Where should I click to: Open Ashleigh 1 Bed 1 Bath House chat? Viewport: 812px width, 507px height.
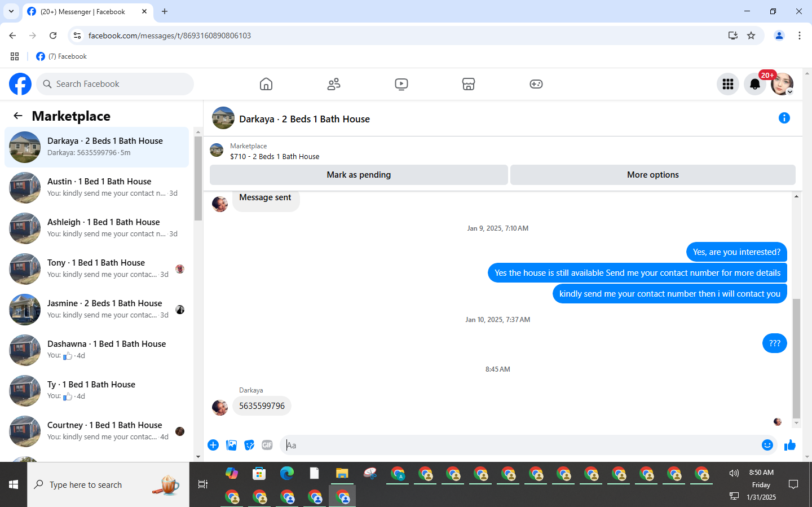97,228
